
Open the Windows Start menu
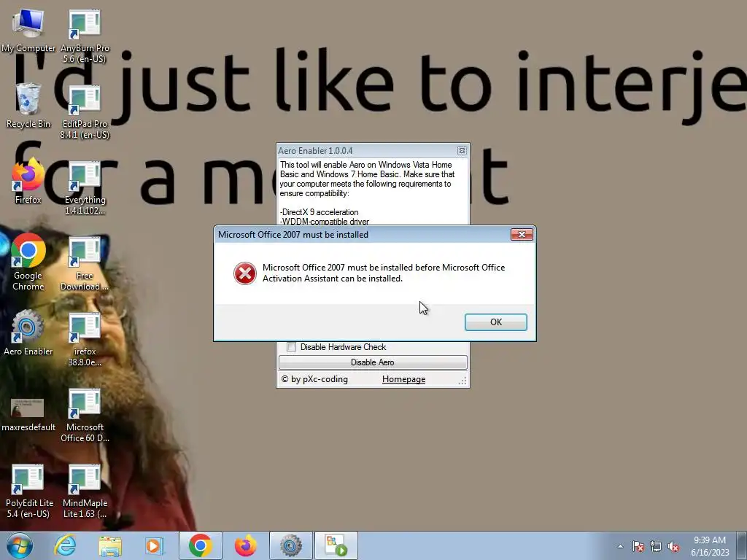tap(19, 545)
